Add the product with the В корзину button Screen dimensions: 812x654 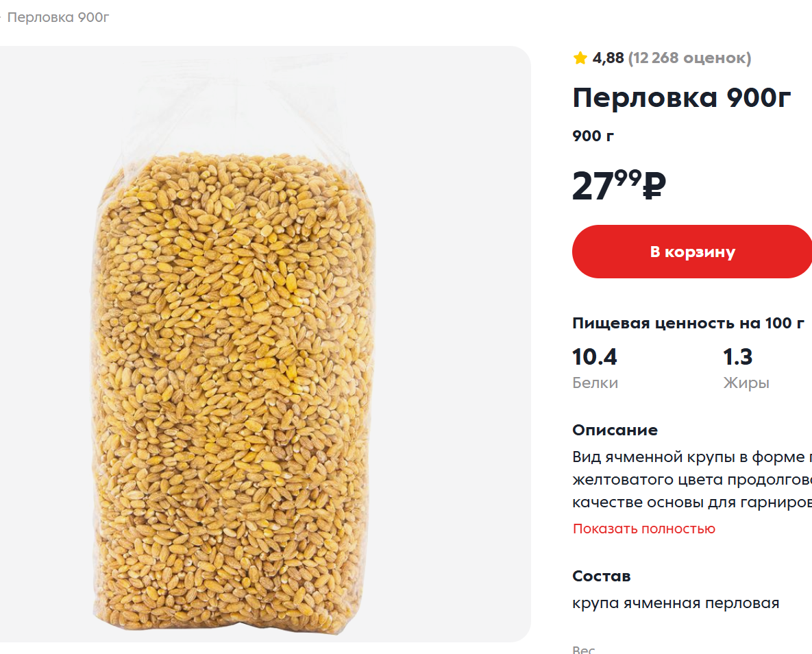[x=692, y=252]
